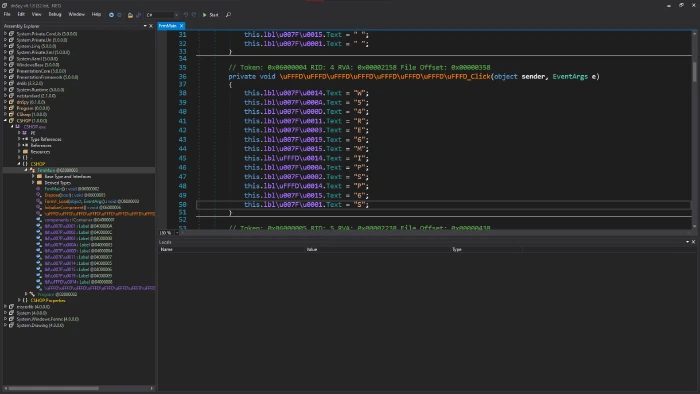Click the Navigate Backward toolbar icon
700x394 pixels.
111,15
